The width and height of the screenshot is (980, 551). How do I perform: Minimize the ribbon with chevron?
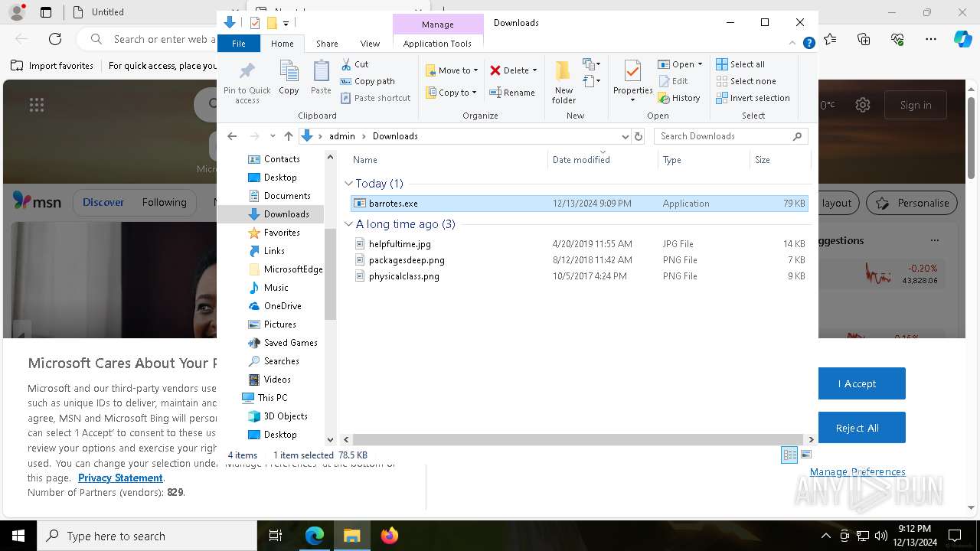[793, 44]
